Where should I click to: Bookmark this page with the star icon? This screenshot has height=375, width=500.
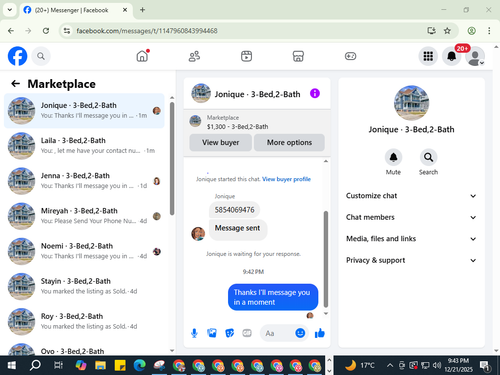click(x=447, y=31)
